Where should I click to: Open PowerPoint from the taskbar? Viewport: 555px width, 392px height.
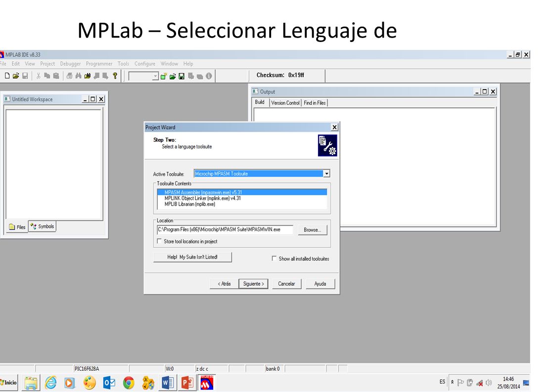coord(187,383)
